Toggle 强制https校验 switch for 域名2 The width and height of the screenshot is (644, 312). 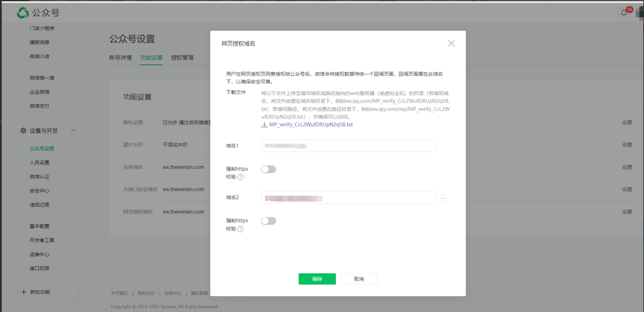(268, 221)
